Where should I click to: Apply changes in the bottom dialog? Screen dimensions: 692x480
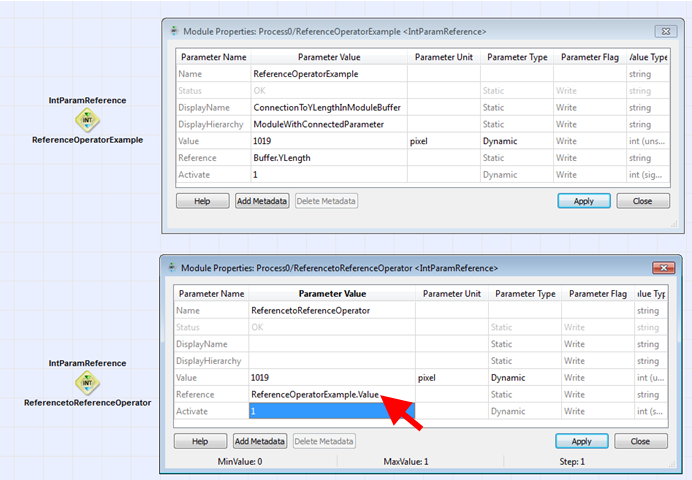[581, 441]
